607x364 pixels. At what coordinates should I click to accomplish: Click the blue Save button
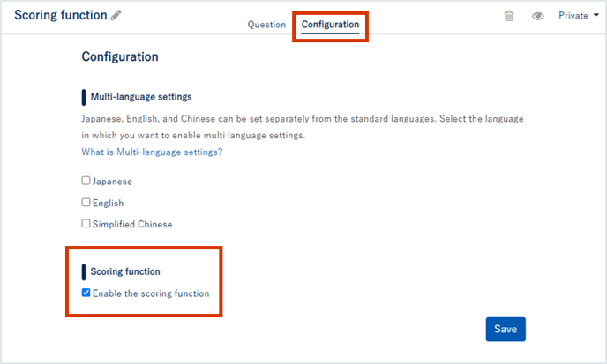[x=506, y=329]
